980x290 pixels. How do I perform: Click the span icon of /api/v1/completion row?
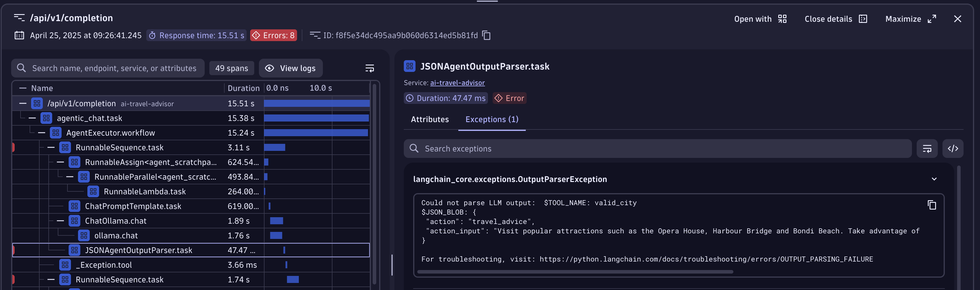(37, 104)
